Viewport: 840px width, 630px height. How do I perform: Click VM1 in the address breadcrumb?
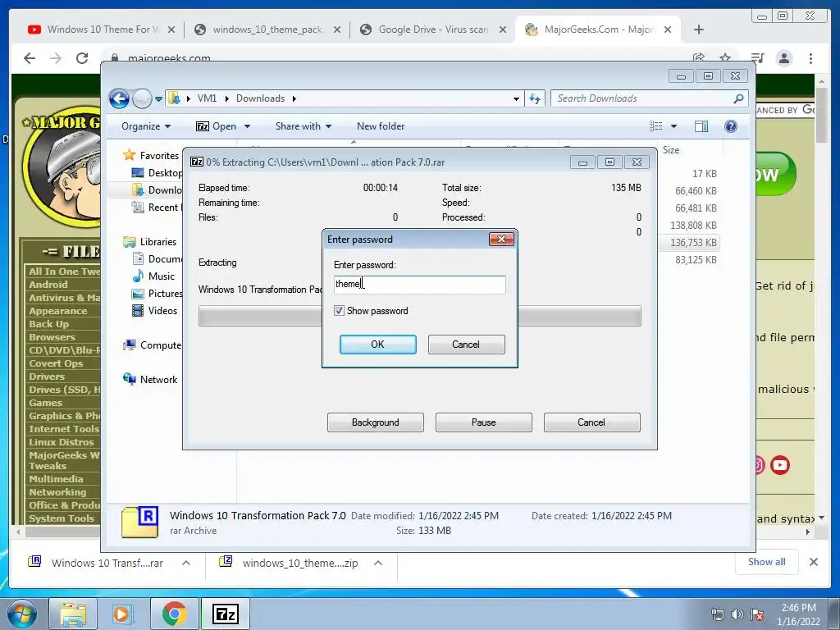pos(207,98)
